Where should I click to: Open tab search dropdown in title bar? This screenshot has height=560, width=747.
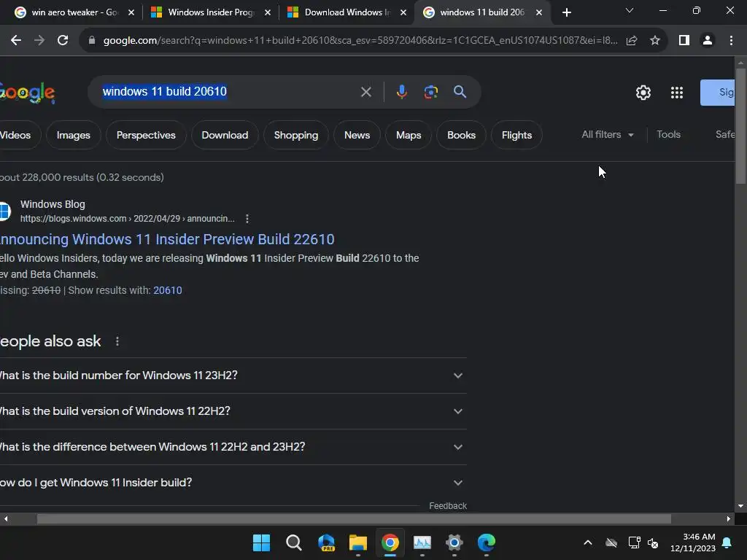[630, 10]
